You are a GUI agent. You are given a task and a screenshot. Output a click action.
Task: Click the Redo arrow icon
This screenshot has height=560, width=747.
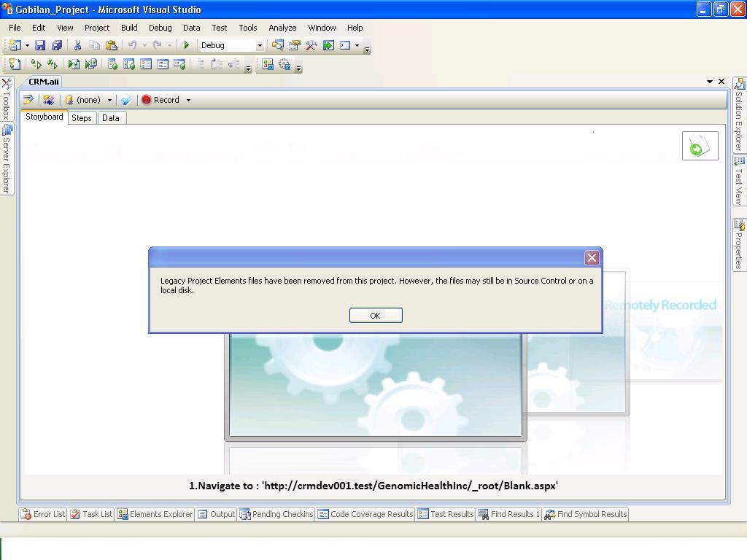pyautogui.click(x=158, y=45)
